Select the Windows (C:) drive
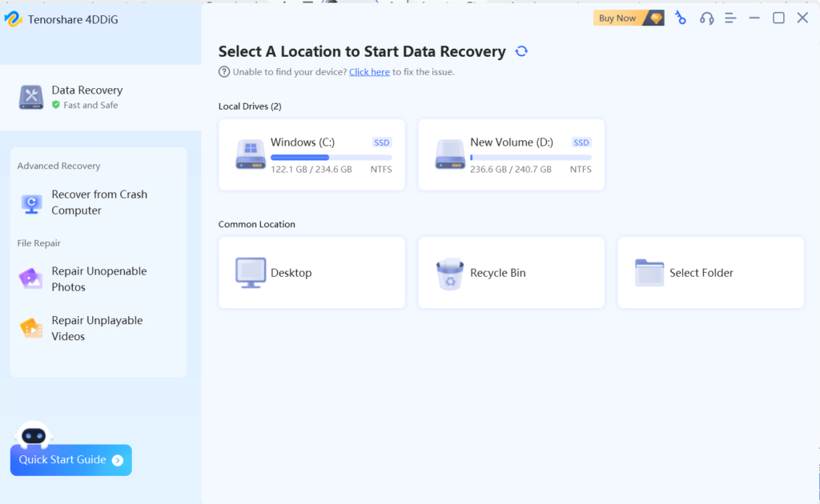Viewport: 820px width, 504px height. [x=312, y=154]
